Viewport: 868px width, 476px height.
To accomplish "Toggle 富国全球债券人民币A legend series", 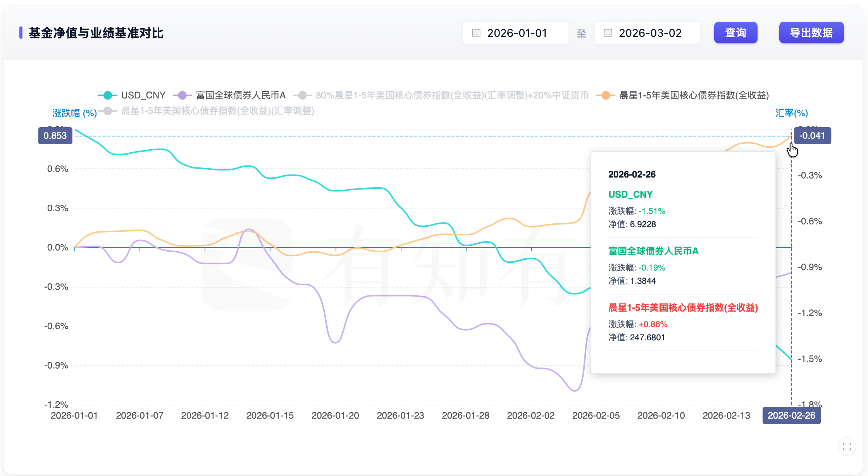I will [240, 95].
